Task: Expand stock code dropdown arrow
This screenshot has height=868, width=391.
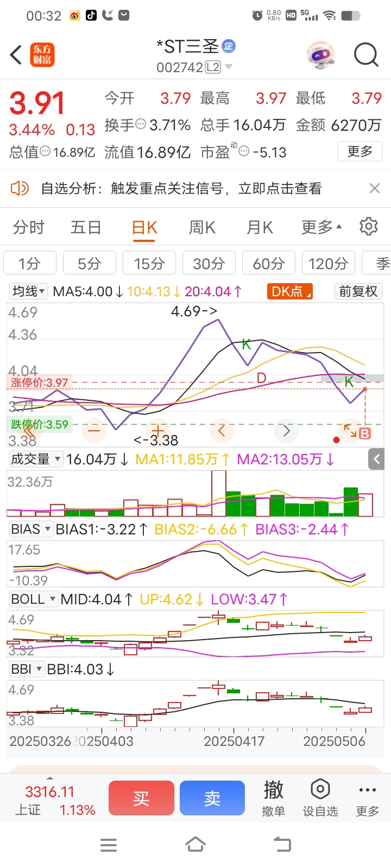Action: tap(229, 67)
